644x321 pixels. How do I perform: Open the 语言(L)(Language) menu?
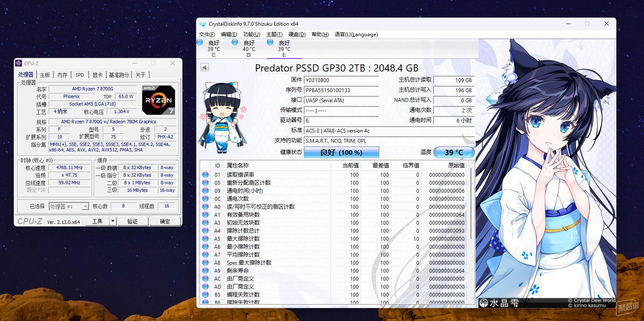[x=356, y=34]
